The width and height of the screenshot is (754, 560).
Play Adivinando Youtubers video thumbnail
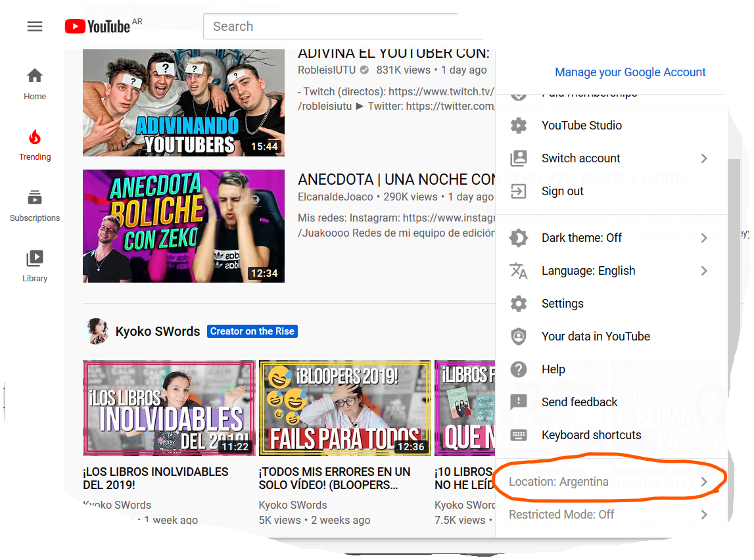pos(183,103)
